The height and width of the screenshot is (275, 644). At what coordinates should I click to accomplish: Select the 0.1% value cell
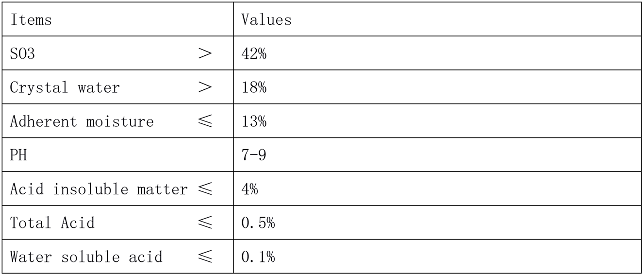(258, 257)
